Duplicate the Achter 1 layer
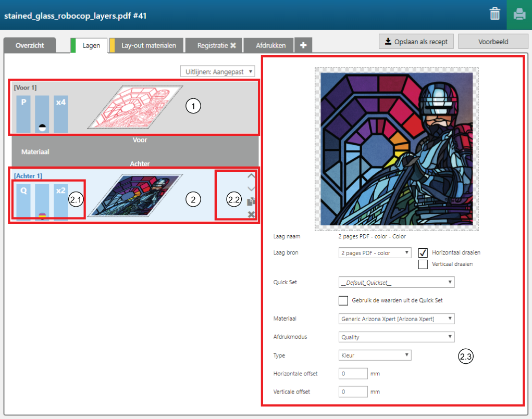The height and width of the screenshot is (419, 532). pyautogui.click(x=251, y=201)
